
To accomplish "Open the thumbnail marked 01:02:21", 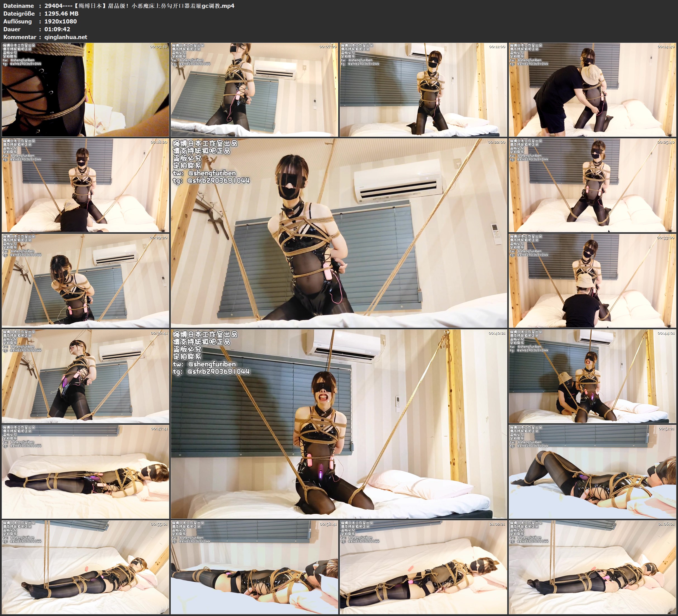I will 423,567.
